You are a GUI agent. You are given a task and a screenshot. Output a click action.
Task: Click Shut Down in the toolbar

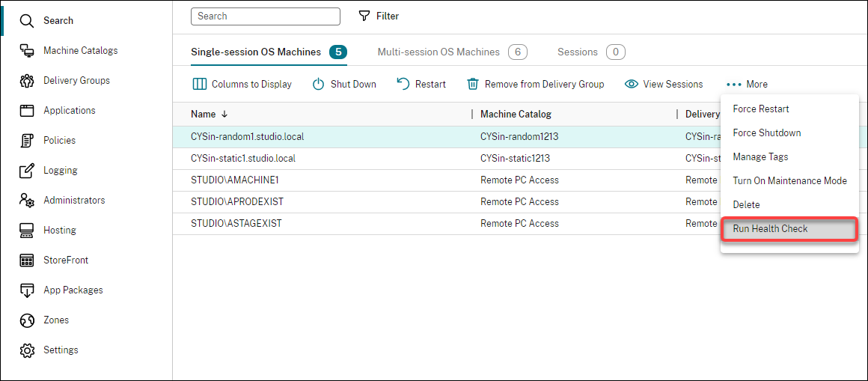pyautogui.click(x=344, y=84)
